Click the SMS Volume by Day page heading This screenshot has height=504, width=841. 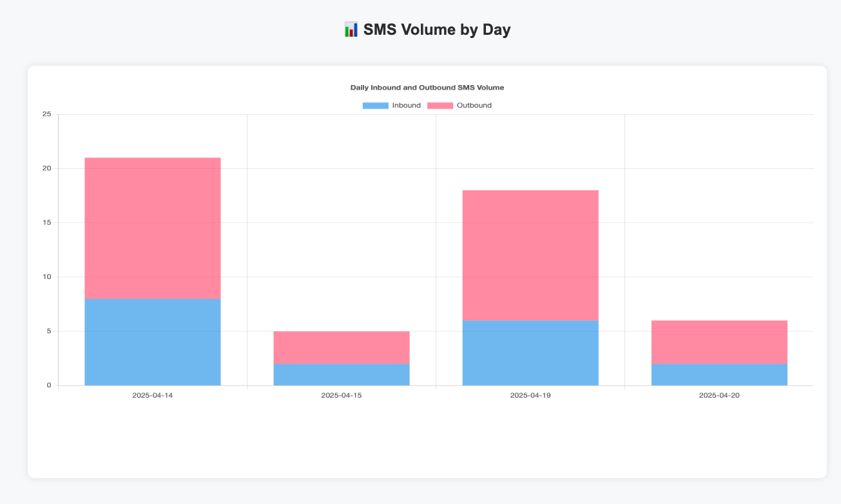[x=437, y=29]
